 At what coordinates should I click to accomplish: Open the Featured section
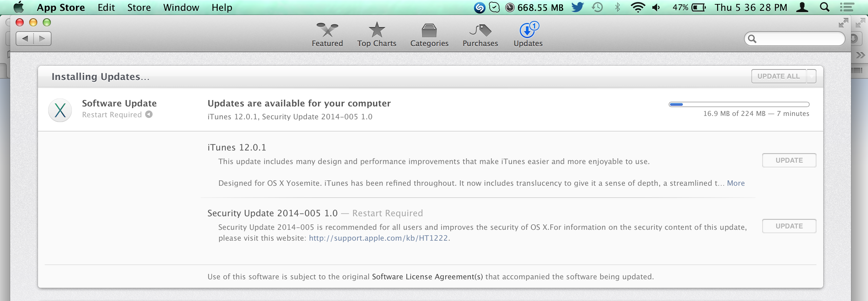[327, 35]
